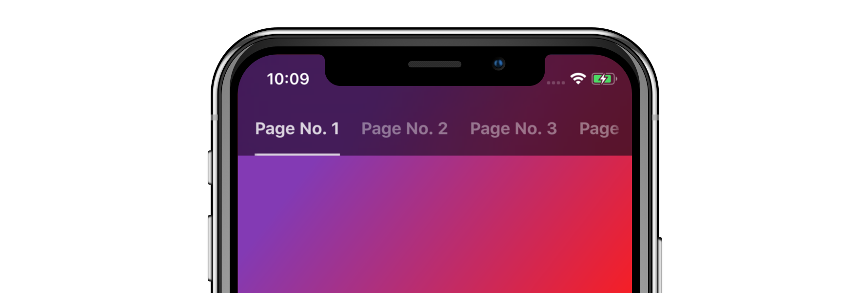Tap the cellular signal dots indicator
The image size is (868, 293).
point(555,83)
